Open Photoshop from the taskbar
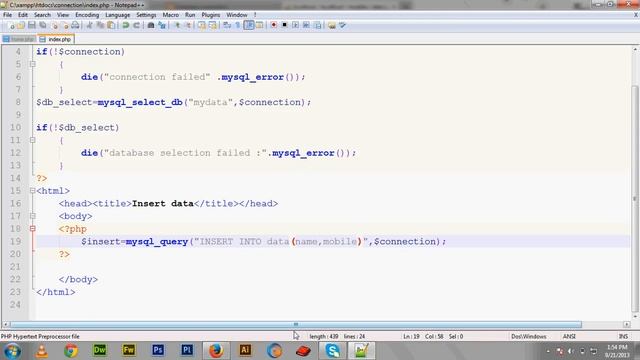640x360 pixels. tap(158, 350)
